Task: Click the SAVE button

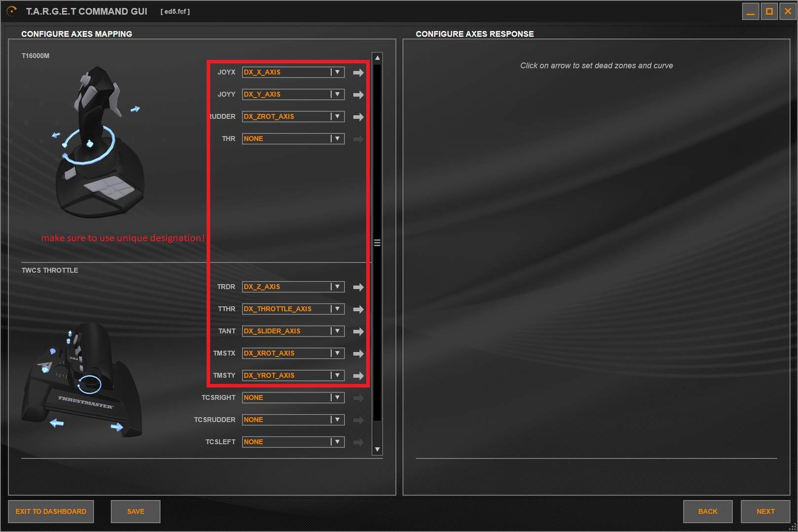Action: pyautogui.click(x=135, y=511)
